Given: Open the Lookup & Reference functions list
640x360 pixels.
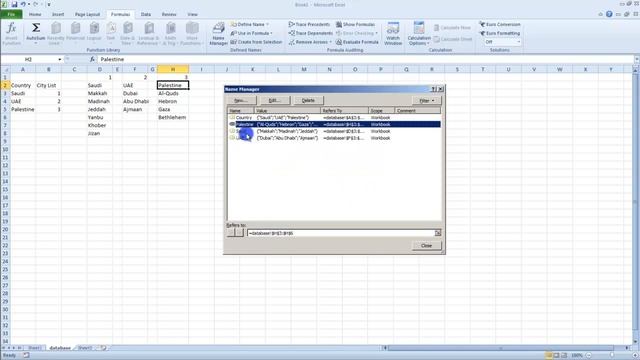Looking at the screenshot, I should [148, 34].
